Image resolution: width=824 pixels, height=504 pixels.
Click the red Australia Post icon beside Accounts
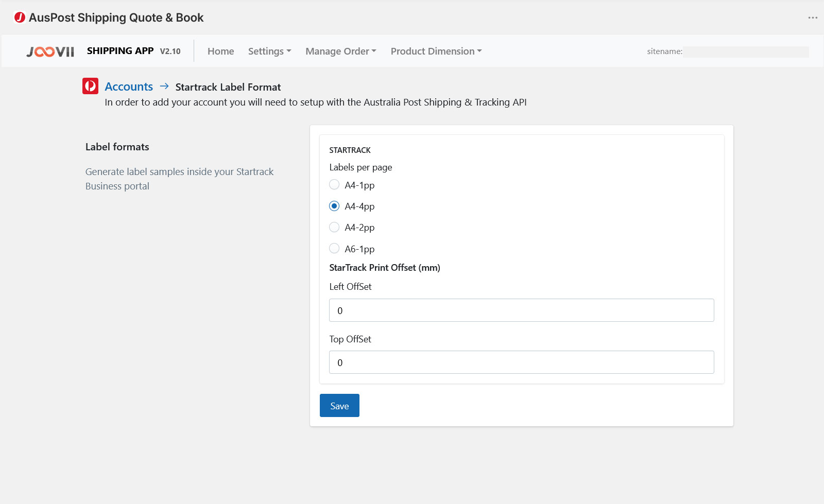90,86
